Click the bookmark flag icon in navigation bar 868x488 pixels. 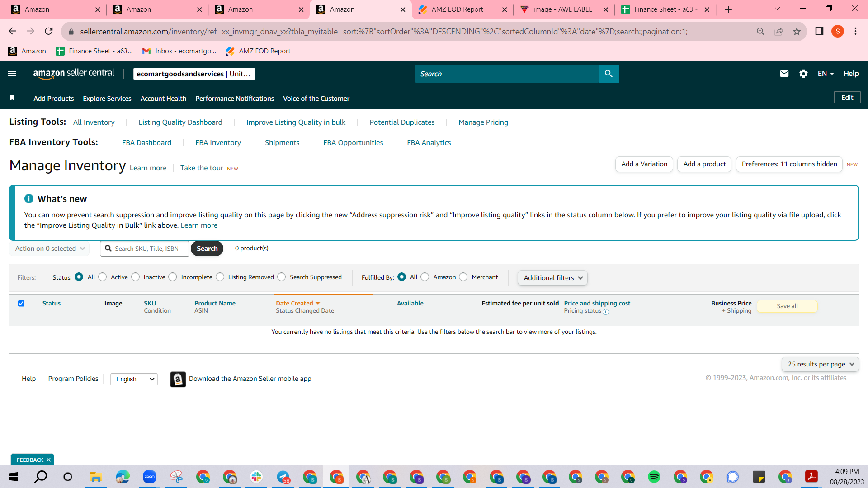point(12,98)
